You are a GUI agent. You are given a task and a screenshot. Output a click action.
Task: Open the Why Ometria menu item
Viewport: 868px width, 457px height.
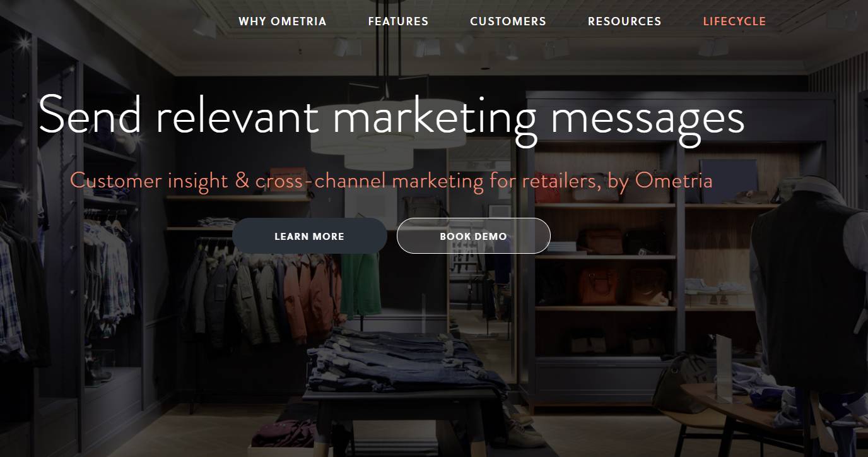283,21
